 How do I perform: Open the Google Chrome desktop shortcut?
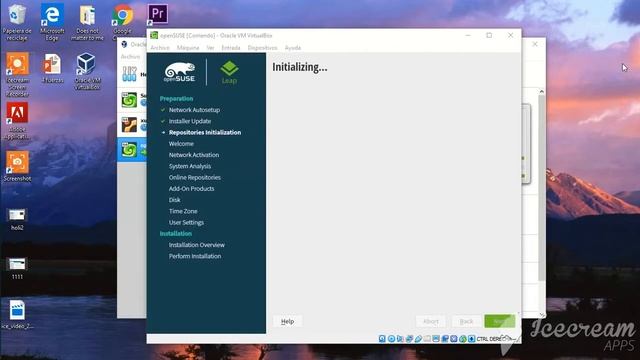click(122, 22)
